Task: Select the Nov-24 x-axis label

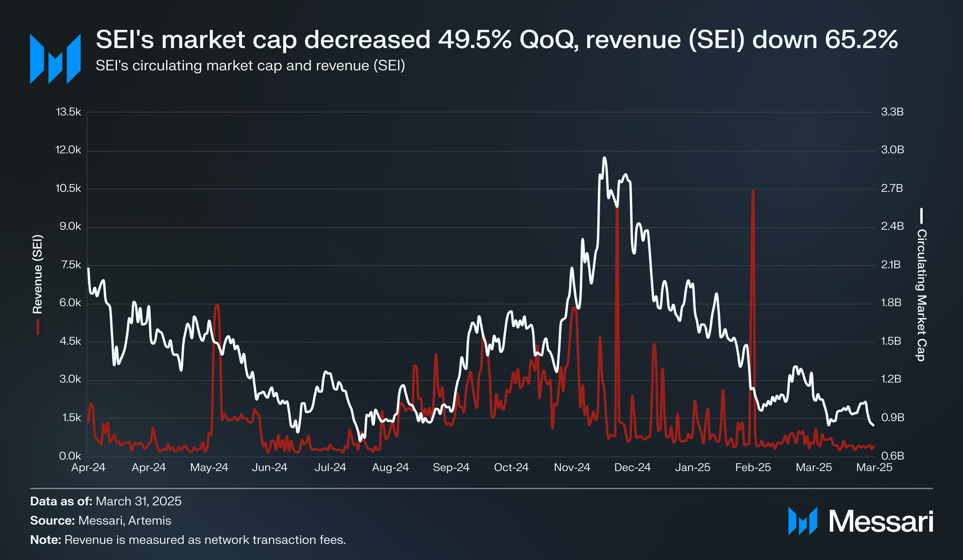Action: [572, 467]
